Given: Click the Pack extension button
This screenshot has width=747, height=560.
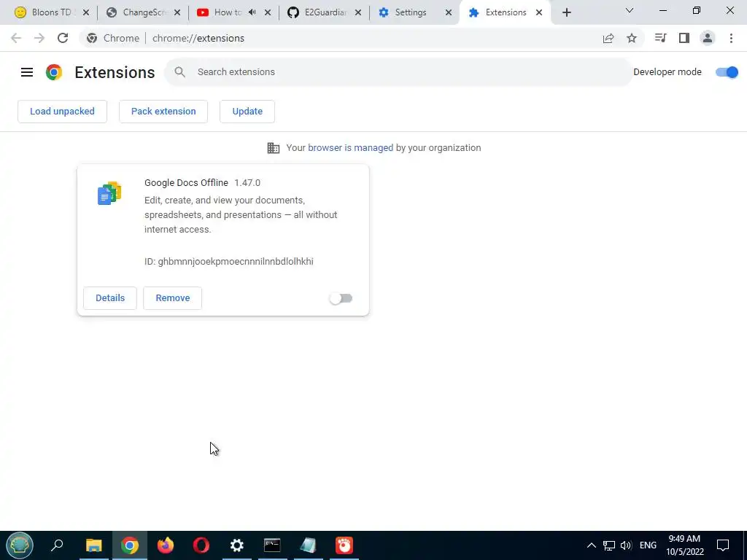Looking at the screenshot, I should pos(163,112).
